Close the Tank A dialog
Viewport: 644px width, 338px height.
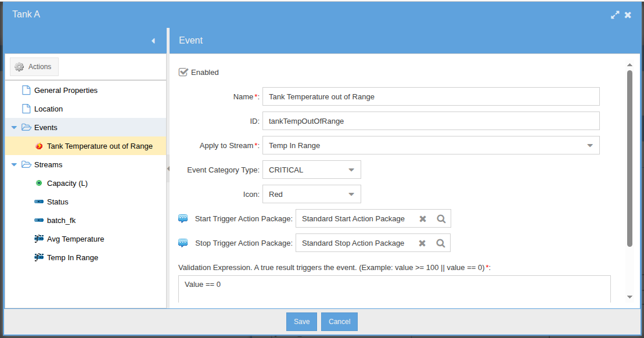coord(628,15)
